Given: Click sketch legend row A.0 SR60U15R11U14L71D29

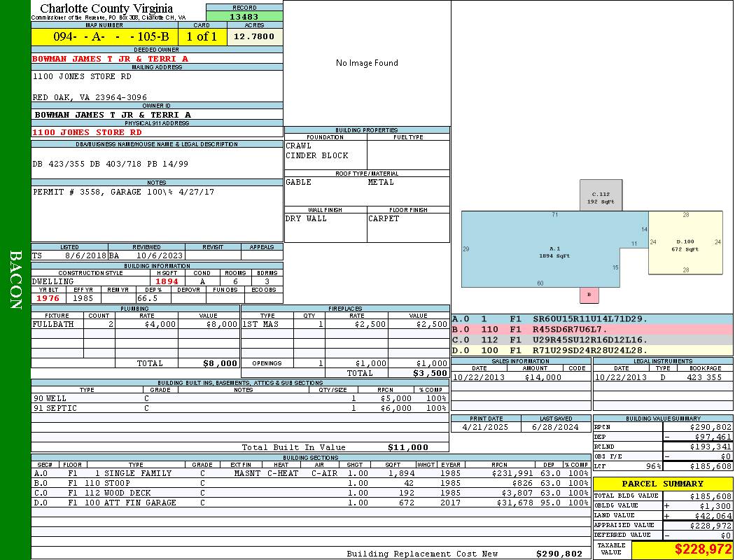Looking at the screenshot, I should click(x=592, y=319).
